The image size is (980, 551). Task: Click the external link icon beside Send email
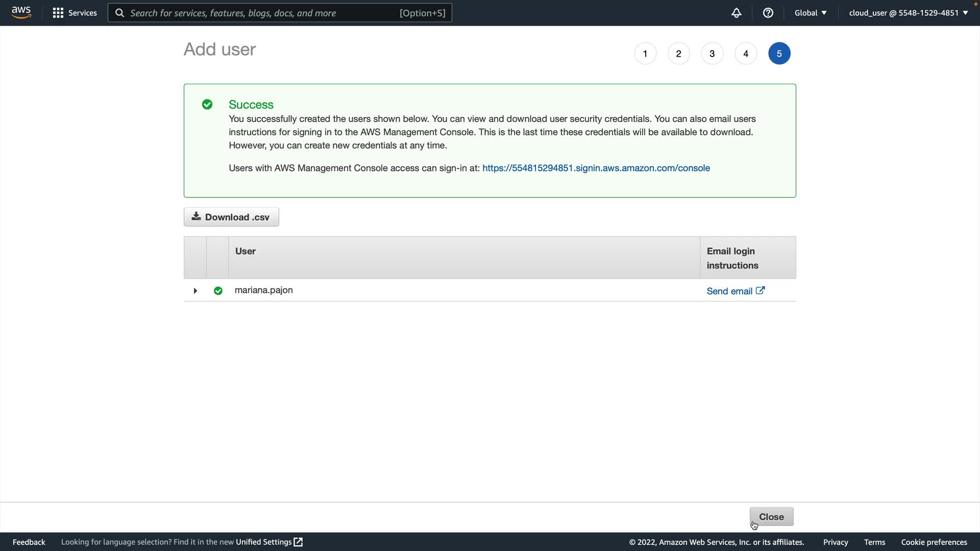(760, 290)
